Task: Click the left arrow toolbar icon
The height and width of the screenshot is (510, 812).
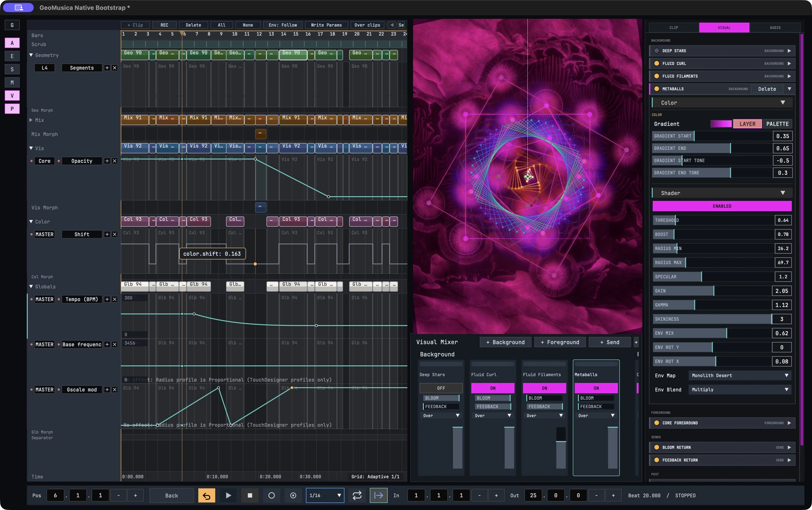Action: [392, 25]
